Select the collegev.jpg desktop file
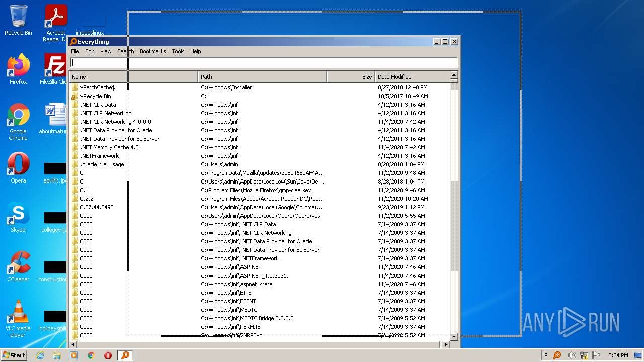Viewport: 644px width, 362px height. pyautogui.click(x=54, y=222)
